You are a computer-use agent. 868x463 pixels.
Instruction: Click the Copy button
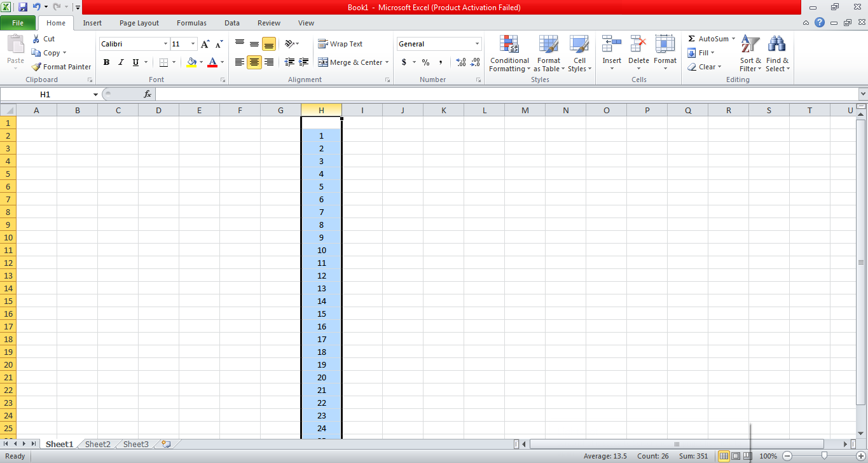[x=48, y=53]
